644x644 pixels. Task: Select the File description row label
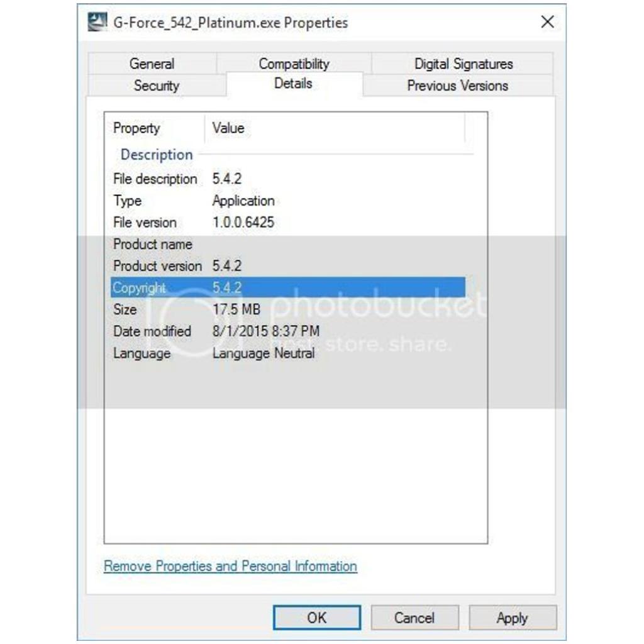(155, 179)
